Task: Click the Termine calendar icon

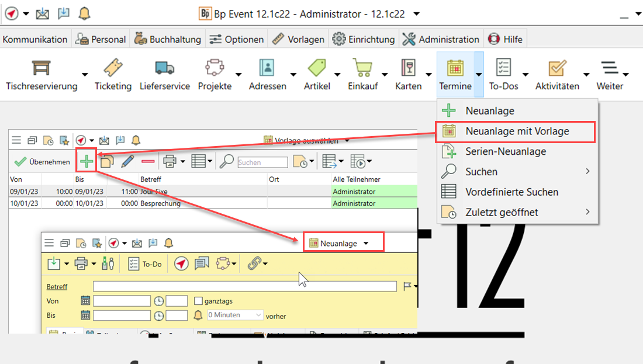Action: click(x=455, y=68)
